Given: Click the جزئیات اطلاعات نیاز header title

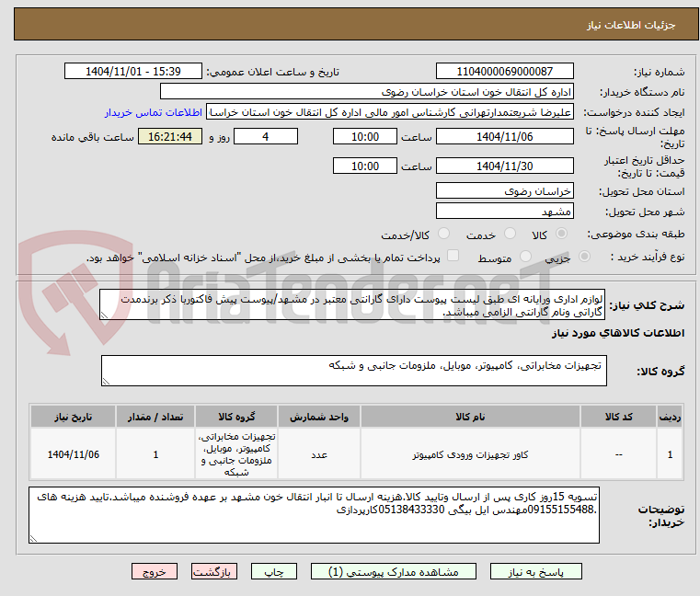Looking at the screenshot, I should tap(631, 25).
